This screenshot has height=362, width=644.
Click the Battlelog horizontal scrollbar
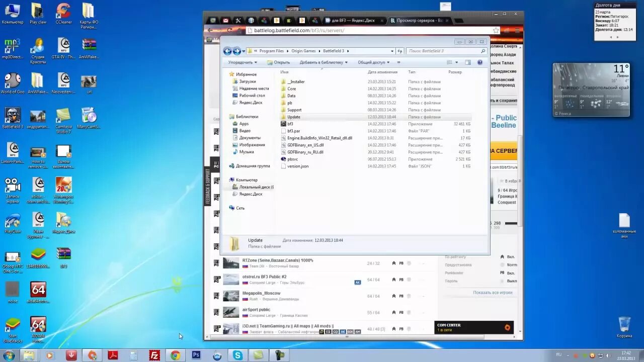(347, 336)
